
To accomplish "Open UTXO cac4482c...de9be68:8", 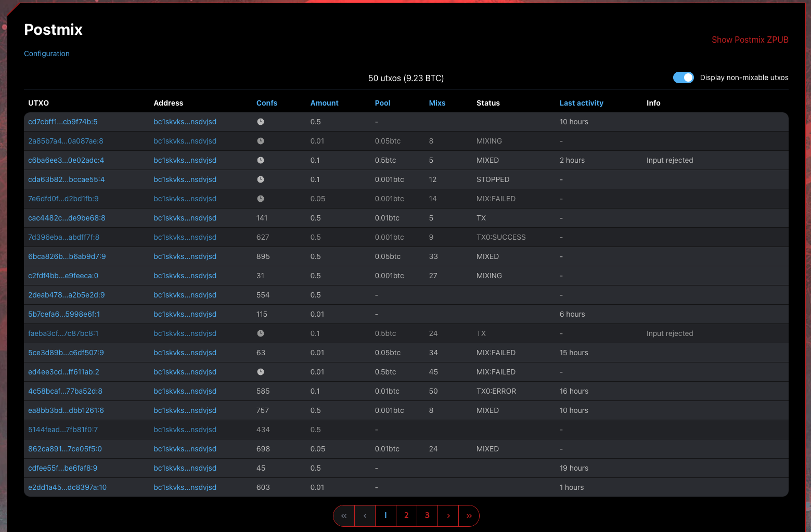I will tap(67, 218).
